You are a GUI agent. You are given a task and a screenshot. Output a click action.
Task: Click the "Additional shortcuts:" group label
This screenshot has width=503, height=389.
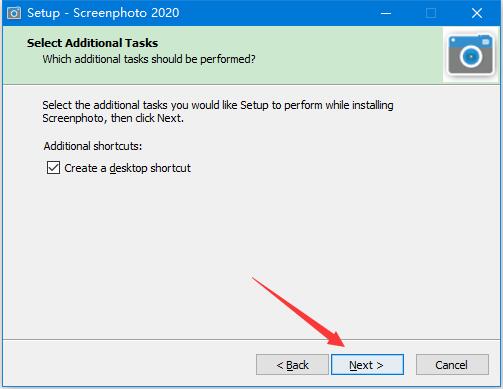pos(93,146)
